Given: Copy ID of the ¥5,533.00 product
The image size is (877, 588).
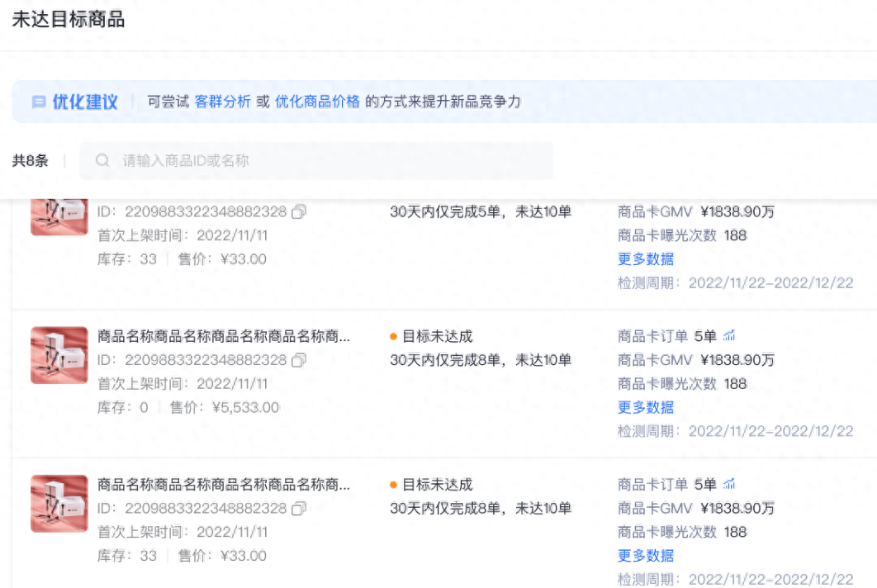Looking at the screenshot, I should [x=299, y=360].
